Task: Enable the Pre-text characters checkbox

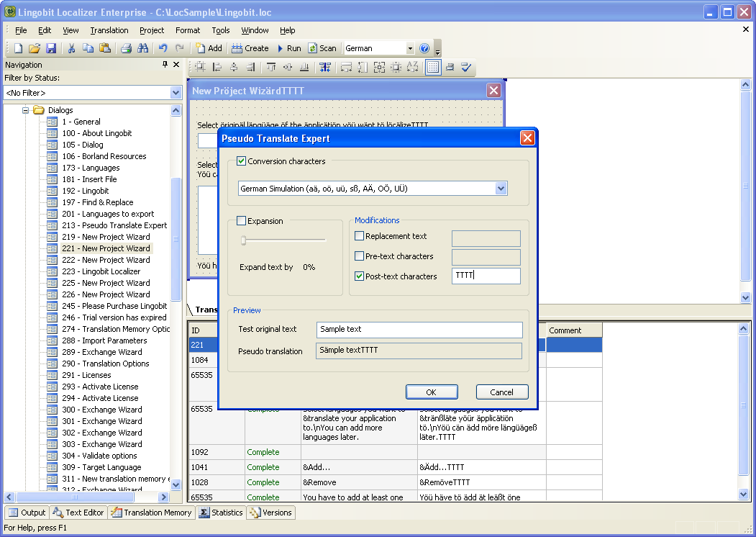Action: (359, 256)
